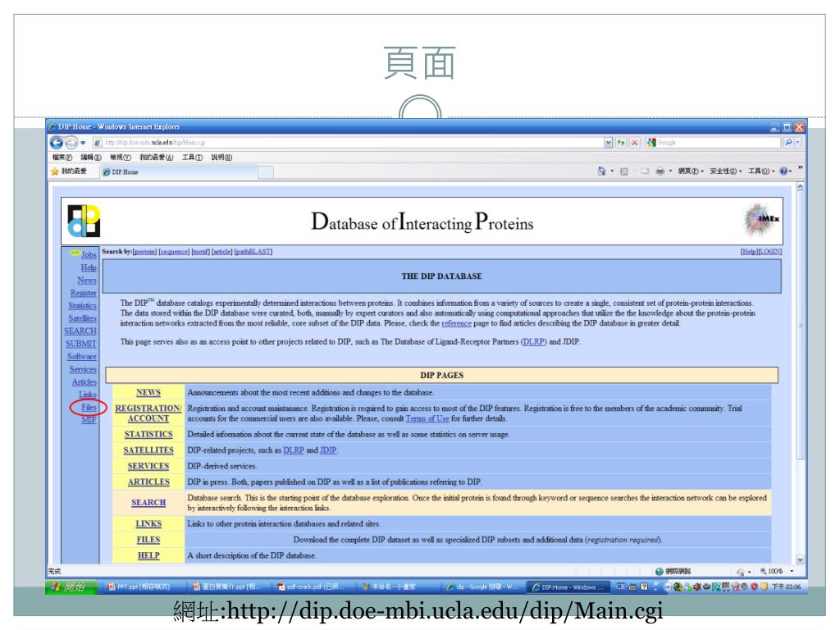Open the JDIP link in Satellites row
This screenshot has width=840, height=630.
coord(328,450)
